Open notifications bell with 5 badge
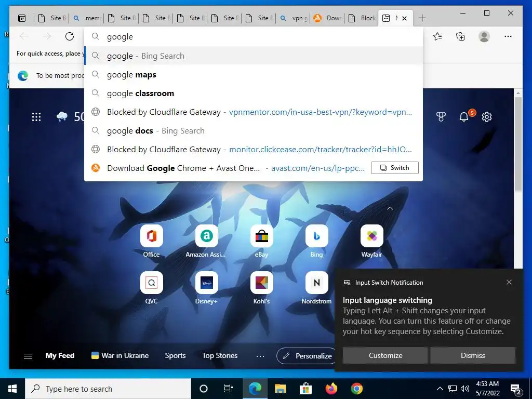Image resolution: width=532 pixels, height=399 pixels. click(x=464, y=116)
